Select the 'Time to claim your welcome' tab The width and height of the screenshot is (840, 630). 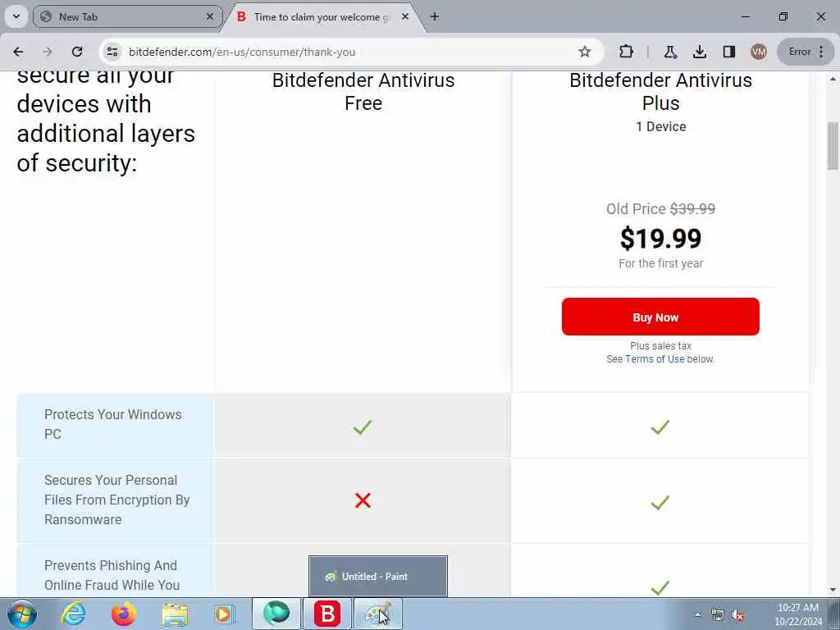click(322, 16)
